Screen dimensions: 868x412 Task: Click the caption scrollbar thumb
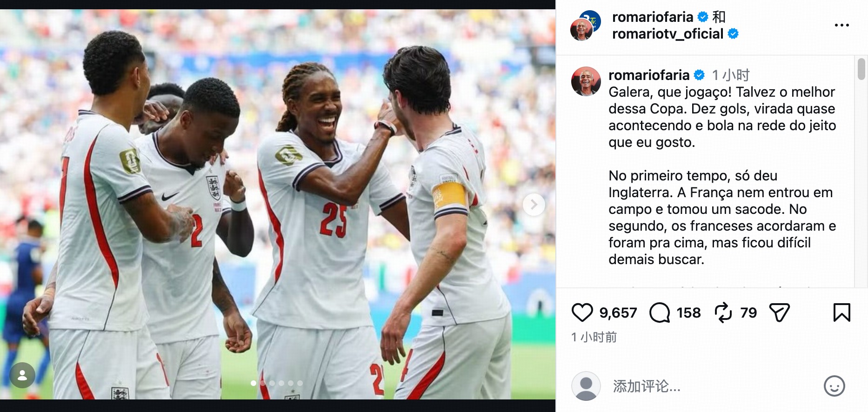pyautogui.click(x=861, y=69)
